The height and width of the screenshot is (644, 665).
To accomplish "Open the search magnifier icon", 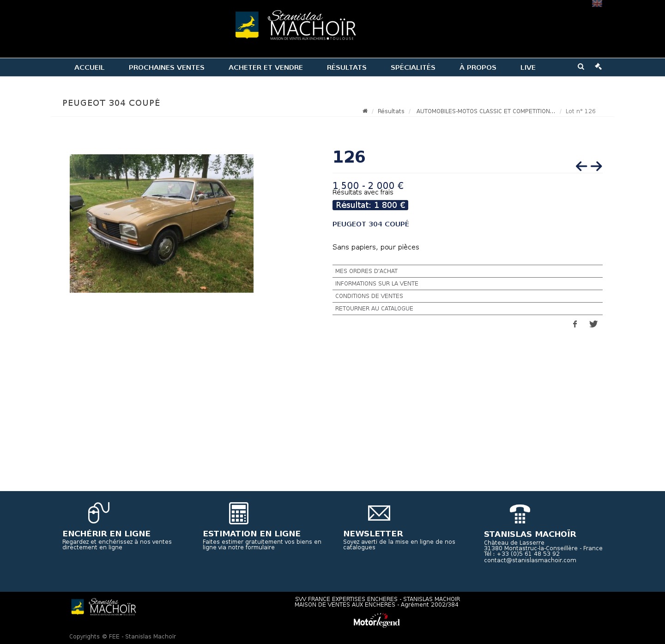I will (x=581, y=67).
